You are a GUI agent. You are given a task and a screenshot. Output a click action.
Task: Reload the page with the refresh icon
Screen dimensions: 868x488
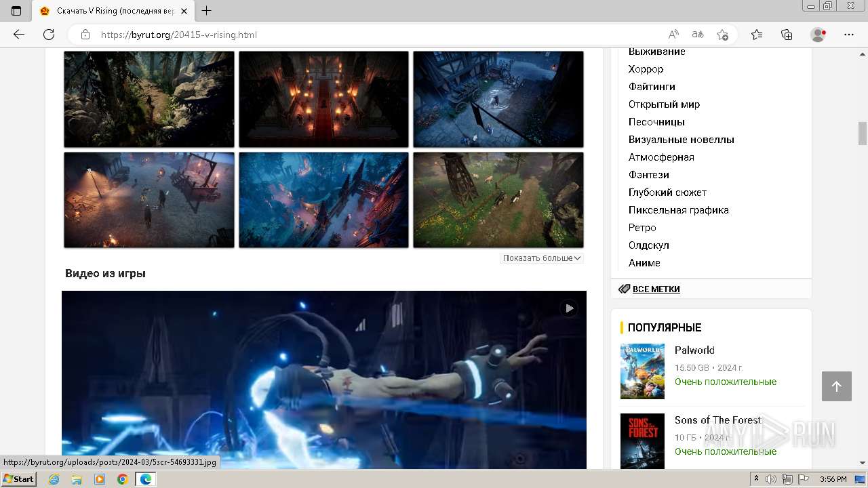point(49,35)
